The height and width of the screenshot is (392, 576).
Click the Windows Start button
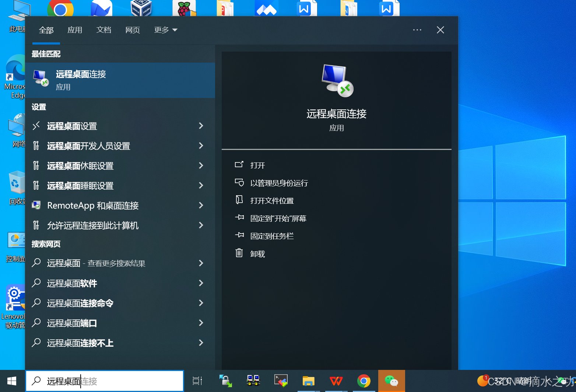click(x=12, y=381)
